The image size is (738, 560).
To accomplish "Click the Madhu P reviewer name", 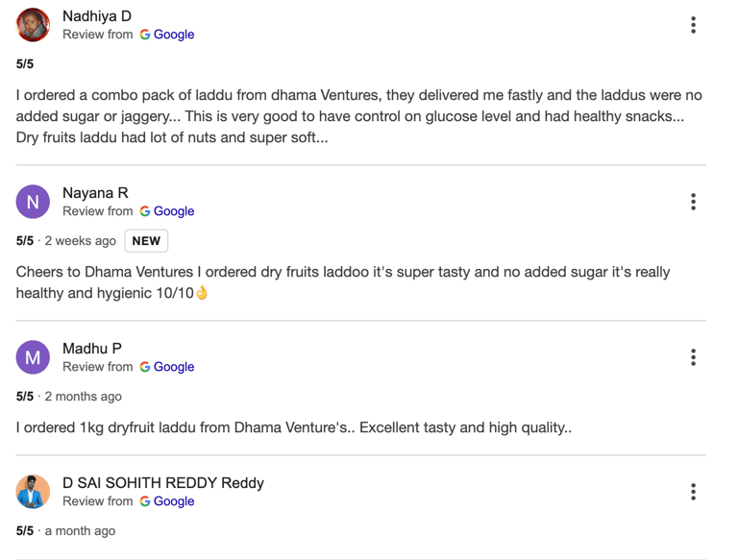I will [92, 349].
